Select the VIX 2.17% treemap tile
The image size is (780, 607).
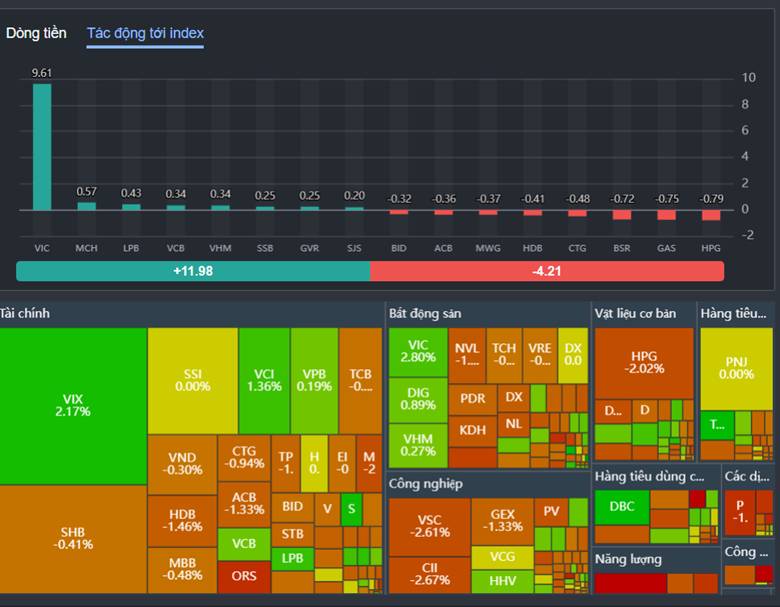coord(73,405)
